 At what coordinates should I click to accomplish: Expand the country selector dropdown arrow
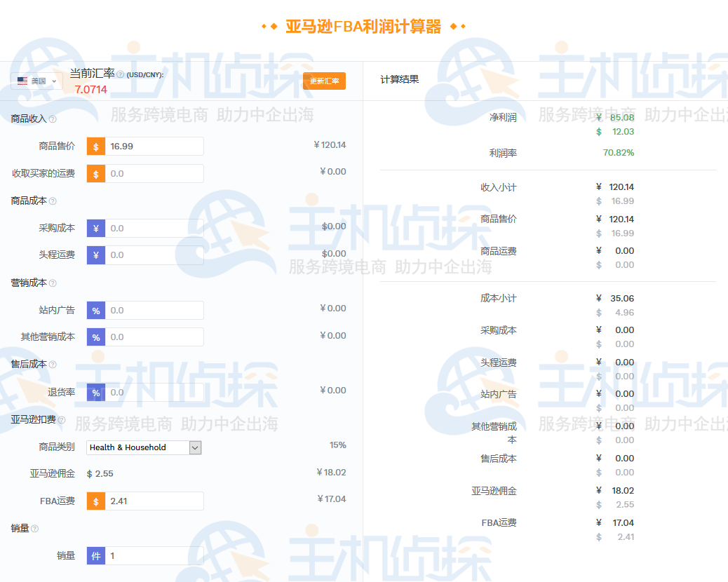[54, 81]
